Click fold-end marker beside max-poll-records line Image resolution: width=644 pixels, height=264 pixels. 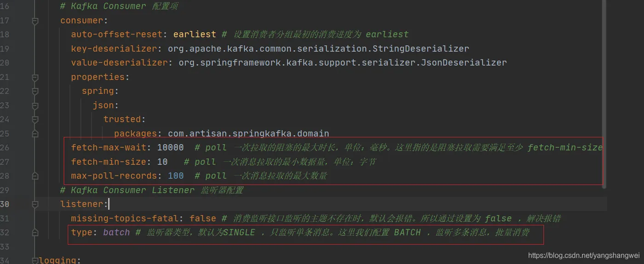tap(35, 176)
